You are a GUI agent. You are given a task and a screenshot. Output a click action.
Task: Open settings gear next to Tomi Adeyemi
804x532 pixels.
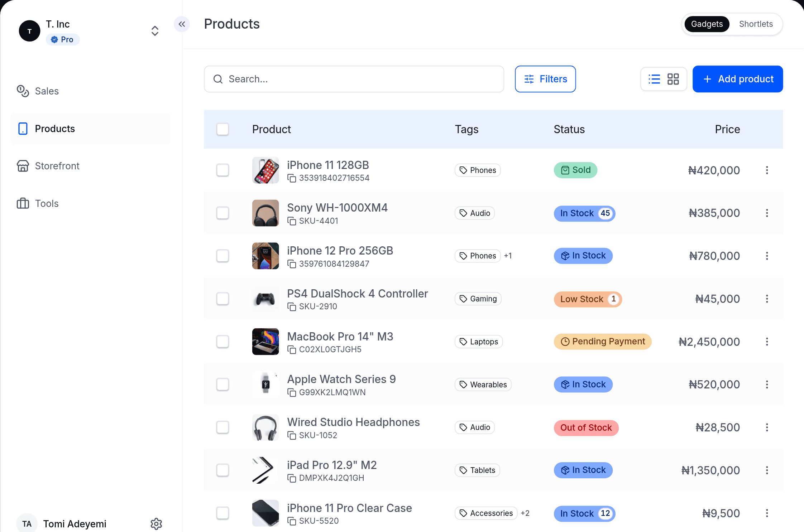click(156, 524)
